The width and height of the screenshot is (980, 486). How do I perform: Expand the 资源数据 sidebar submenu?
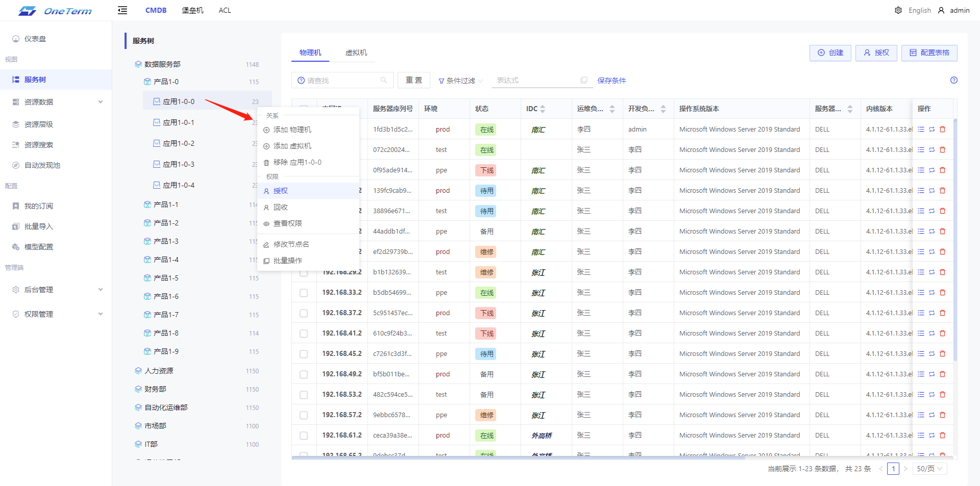coord(56,102)
